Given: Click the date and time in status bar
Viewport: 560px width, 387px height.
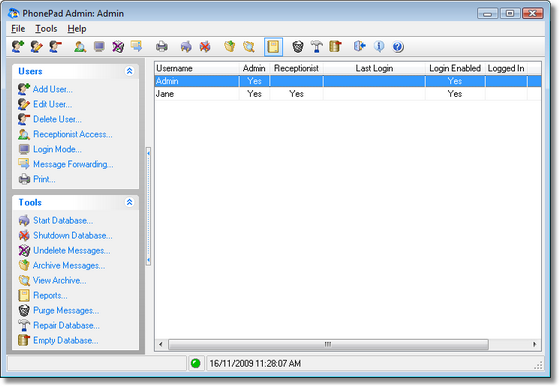Looking at the screenshot, I should point(255,363).
